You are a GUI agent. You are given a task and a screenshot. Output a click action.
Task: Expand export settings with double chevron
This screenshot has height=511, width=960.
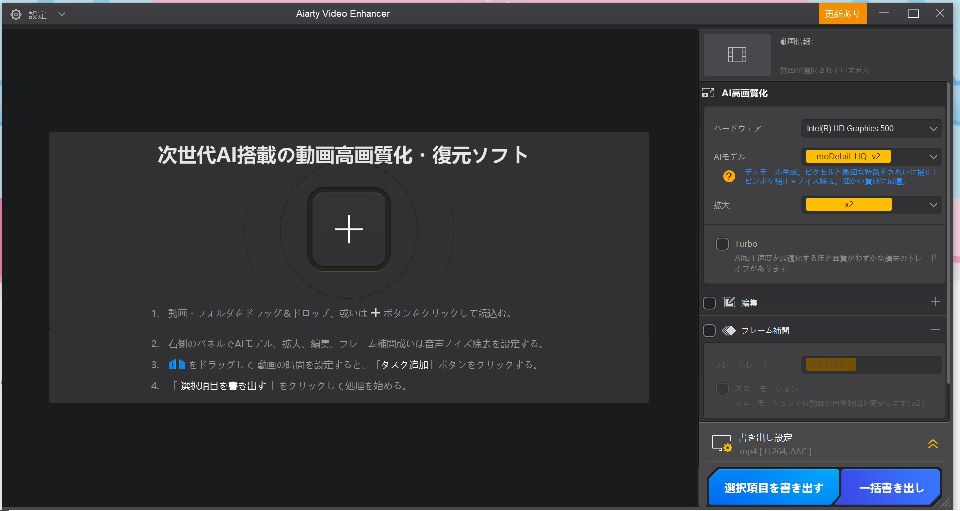(x=932, y=444)
